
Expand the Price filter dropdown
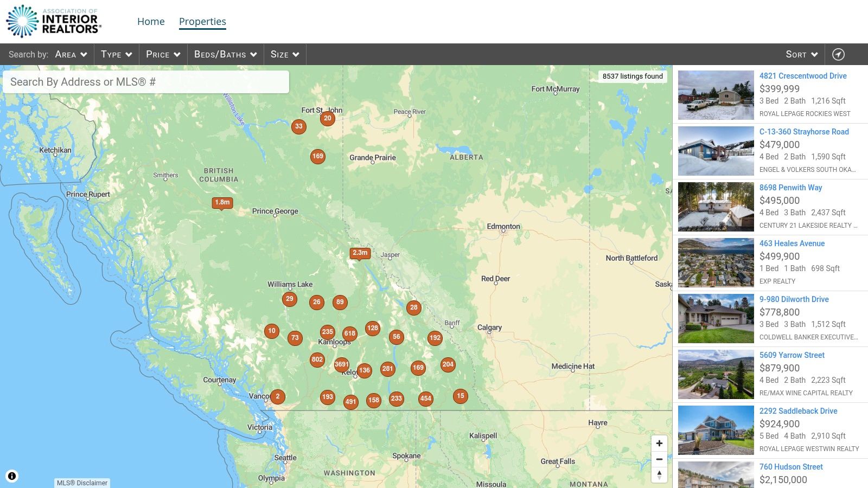pyautogui.click(x=162, y=54)
